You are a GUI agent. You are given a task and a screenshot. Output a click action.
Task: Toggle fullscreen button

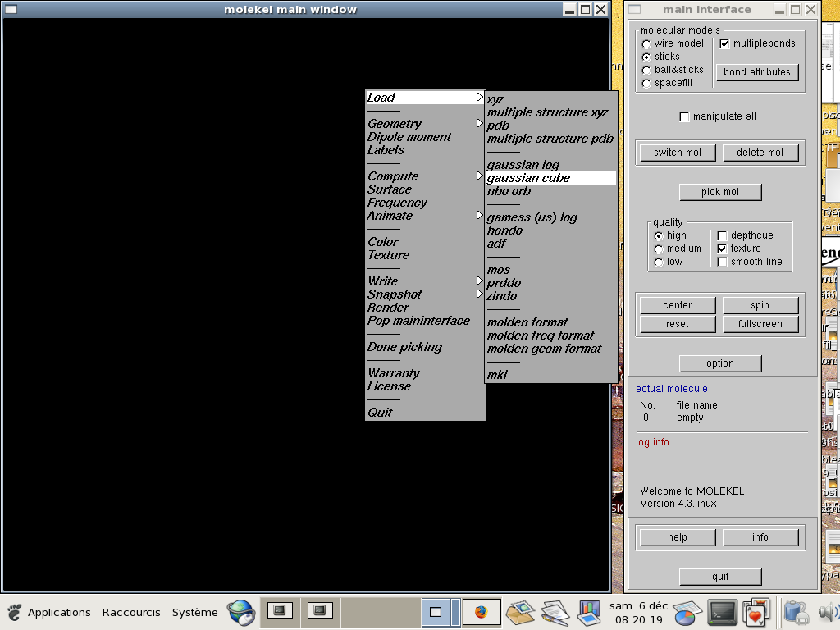760,324
